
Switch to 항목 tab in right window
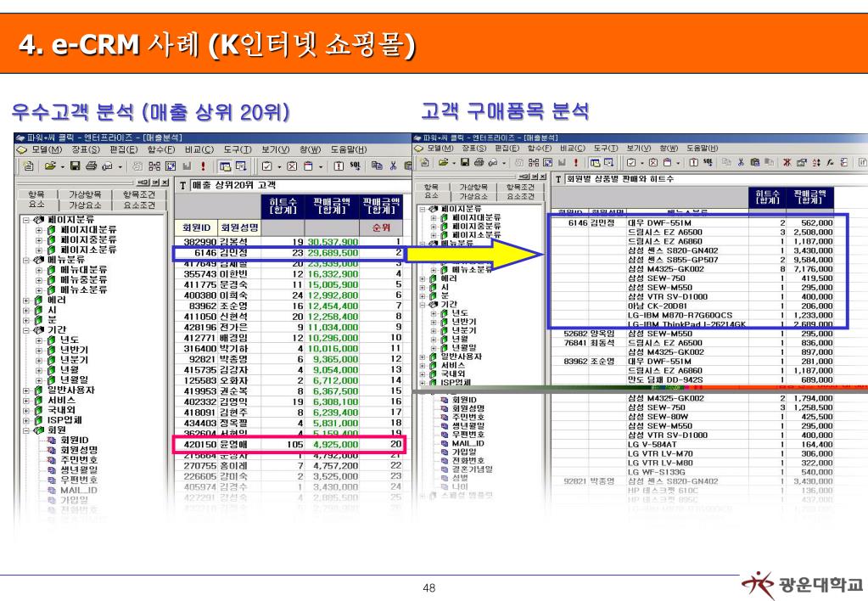pos(431,188)
